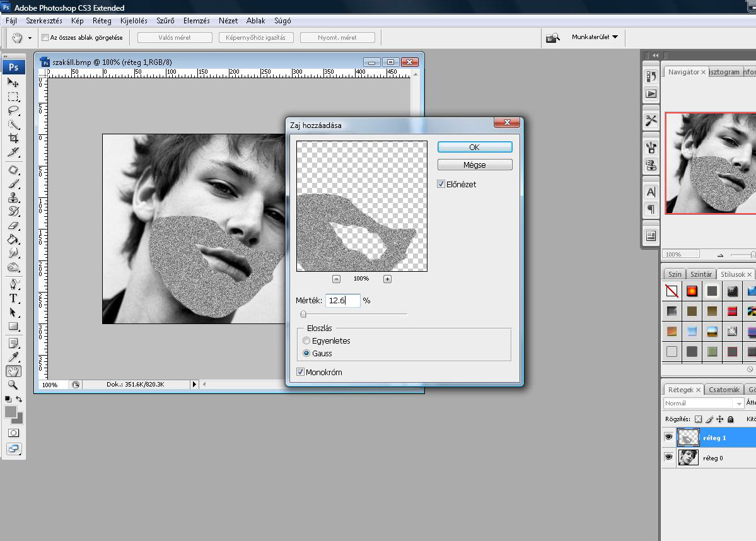Select the Crop tool in the toolbox
756x541 pixels.
pos(13,138)
